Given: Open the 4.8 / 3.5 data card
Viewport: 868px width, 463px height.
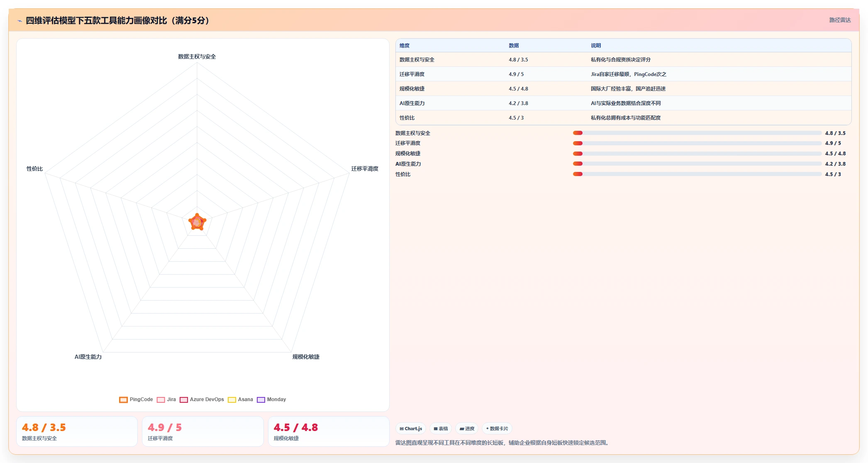Looking at the screenshot, I should click(x=77, y=431).
